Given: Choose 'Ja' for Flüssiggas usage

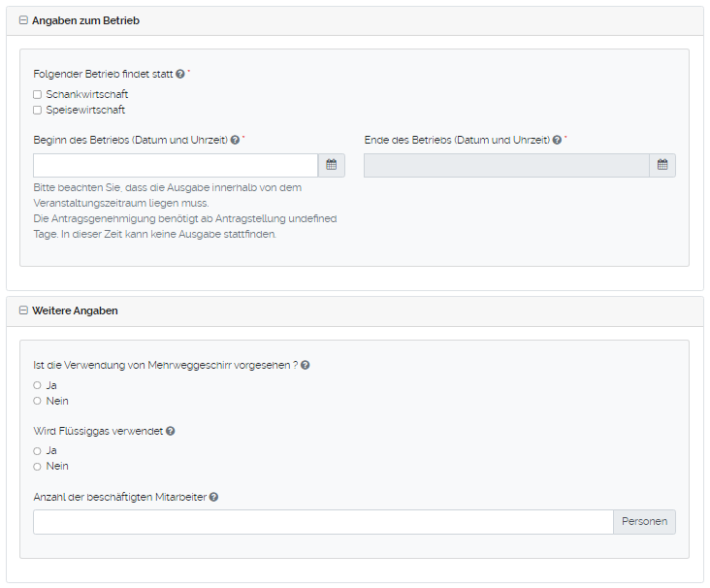Looking at the screenshot, I should (x=38, y=451).
